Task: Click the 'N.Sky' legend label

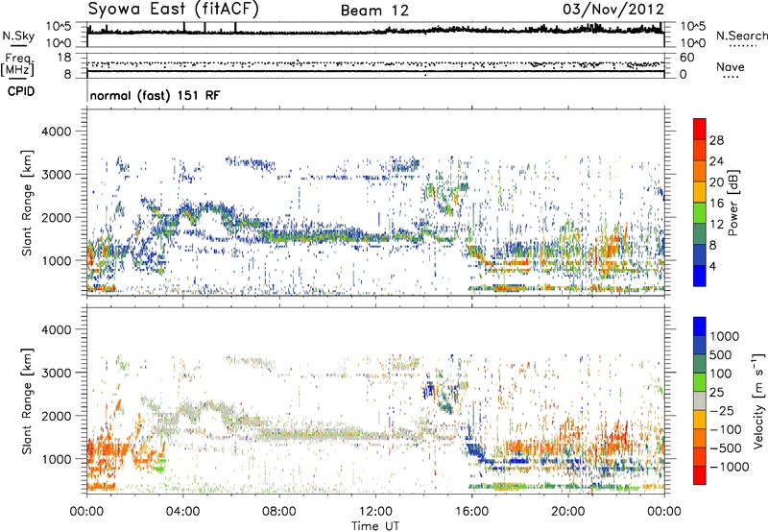Action: tap(18, 36)
